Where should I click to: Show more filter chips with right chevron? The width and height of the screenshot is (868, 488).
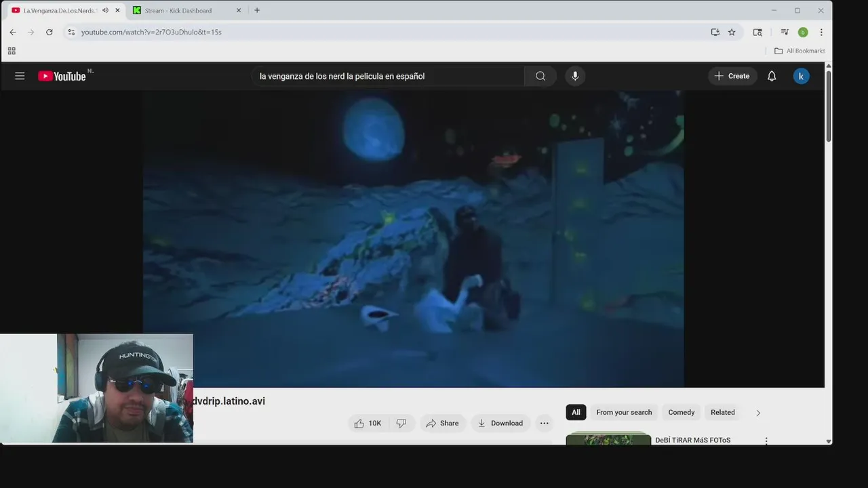[x=758, y=413]
